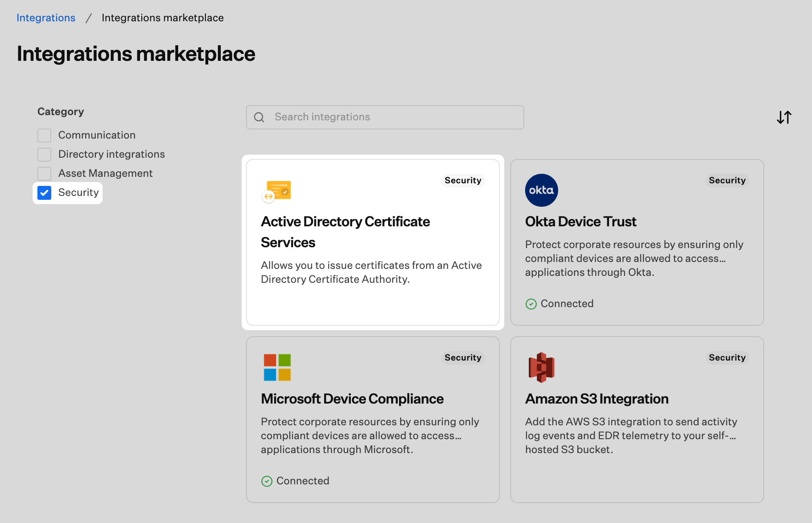Screen dimensions: 812x523
Task: Tick the Asset Management checkbox
Action: [x=44, y=174]
